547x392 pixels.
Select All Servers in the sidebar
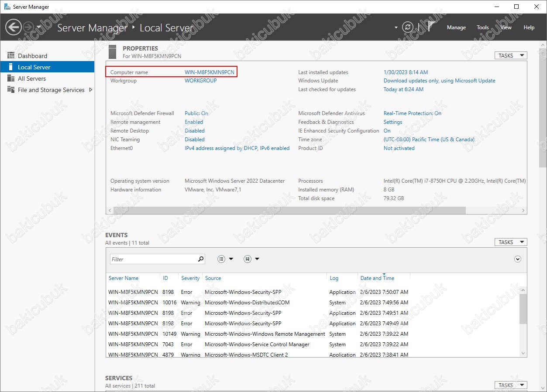(47, 78)
